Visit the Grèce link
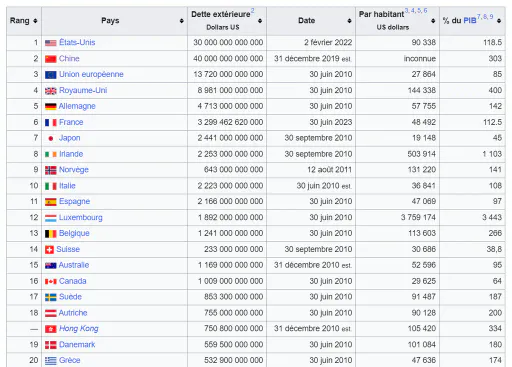The height and width of the screenshot is (367, 512). point(69,361)
